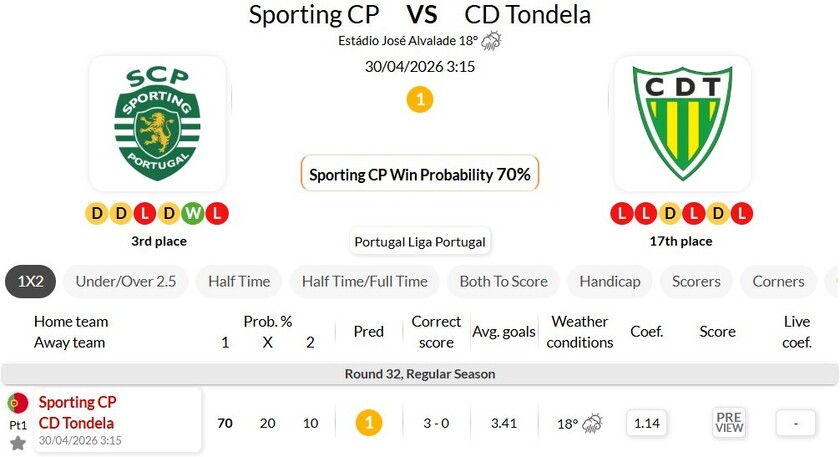Click weather icon in match row

[592, 423]
